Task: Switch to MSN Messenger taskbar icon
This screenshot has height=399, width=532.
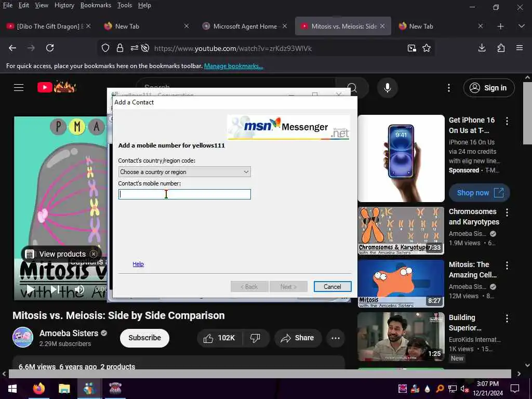Action: pos(89,389)
